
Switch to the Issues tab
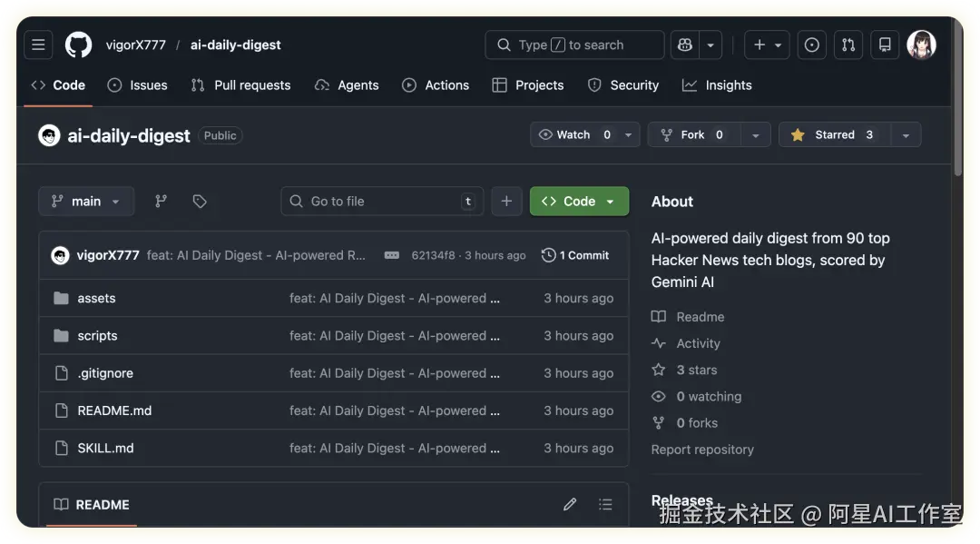click(x=138, y=85)
